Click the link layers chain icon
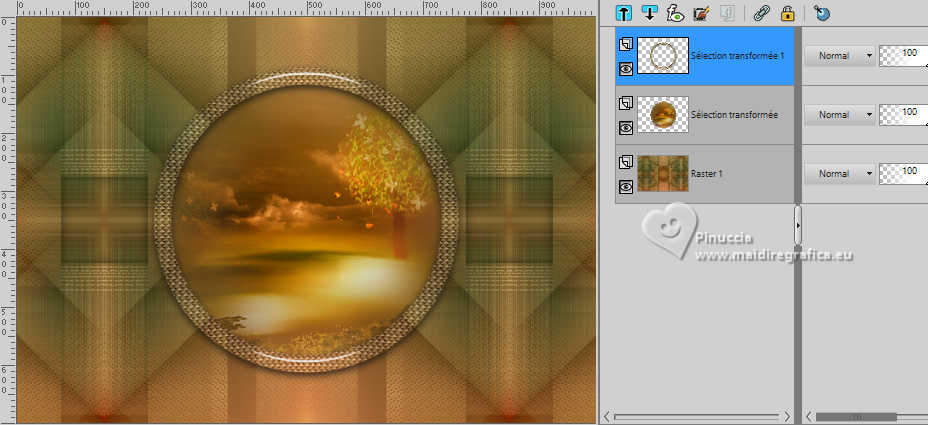Image resolution: width=928 pixels, height=425 pixels. (x=761, y=13)
